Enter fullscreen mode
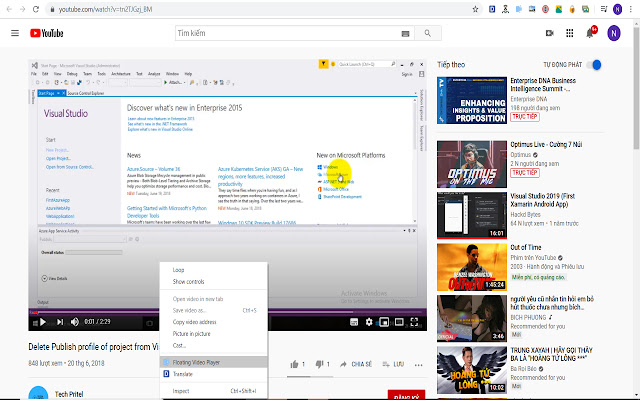The width and height of the screenshot is (640, 400). tap(415, 322)
